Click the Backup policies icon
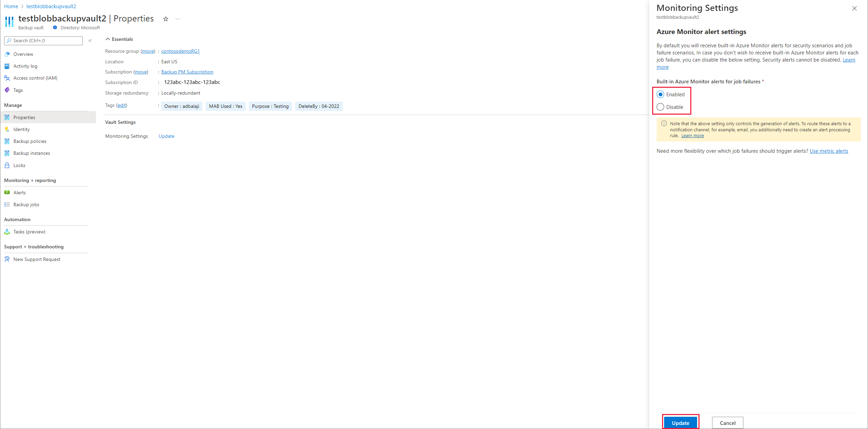Screen dimensions: 868x429 click(8, 141)
